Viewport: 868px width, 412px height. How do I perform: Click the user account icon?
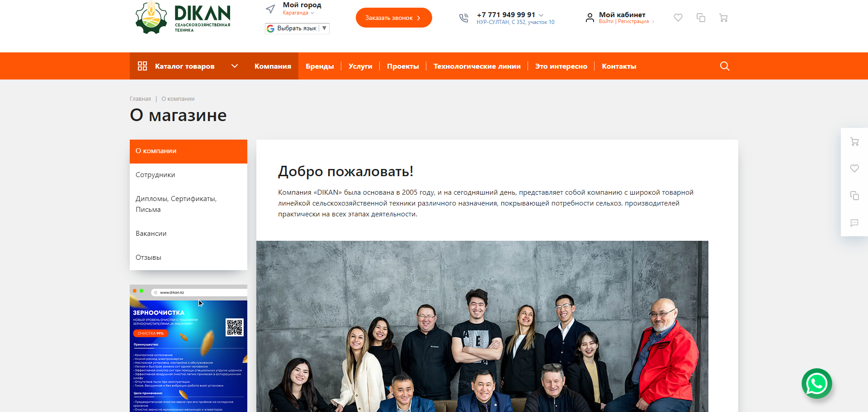point(590,18)
